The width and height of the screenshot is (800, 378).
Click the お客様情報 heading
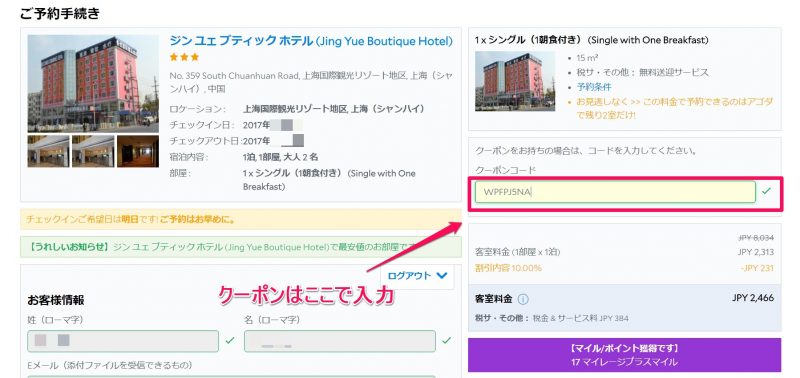tap(56, 300)
